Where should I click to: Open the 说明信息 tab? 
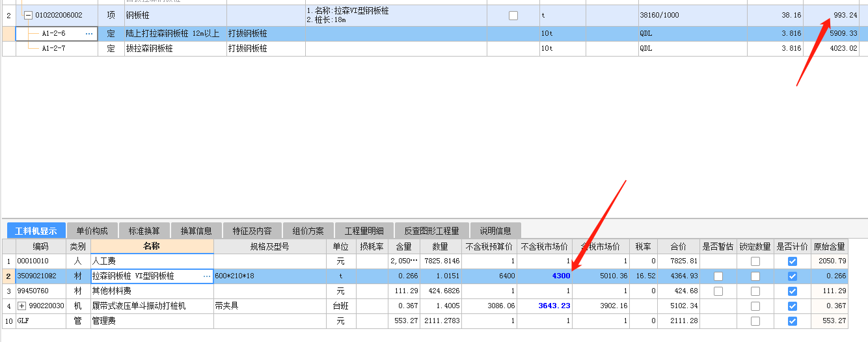point(495,231)
